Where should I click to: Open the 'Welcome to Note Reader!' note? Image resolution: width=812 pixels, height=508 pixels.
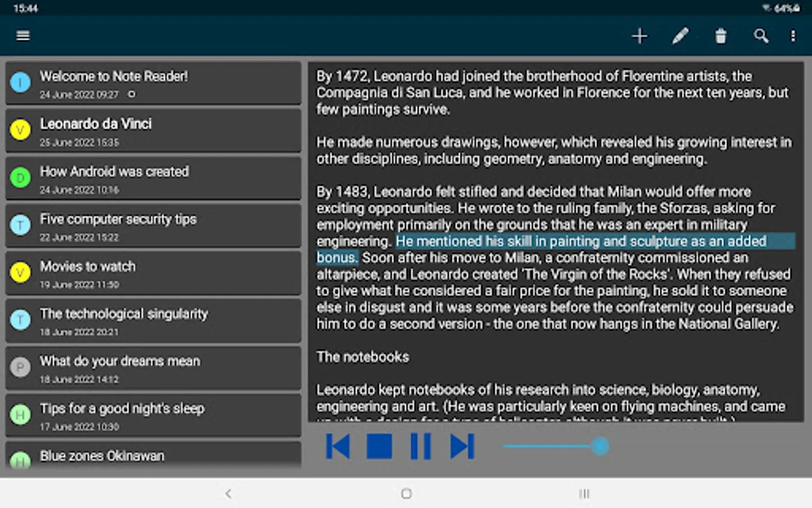tap(153, 83)
